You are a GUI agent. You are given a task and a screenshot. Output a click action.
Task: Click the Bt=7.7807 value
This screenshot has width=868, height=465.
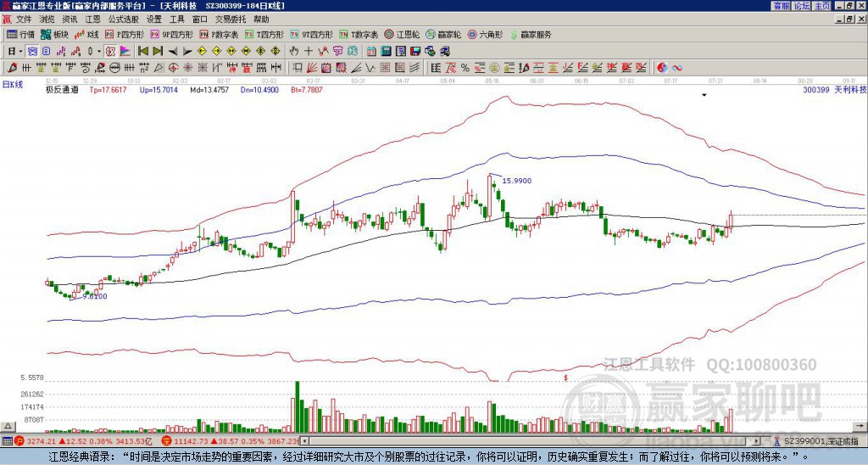307,90
